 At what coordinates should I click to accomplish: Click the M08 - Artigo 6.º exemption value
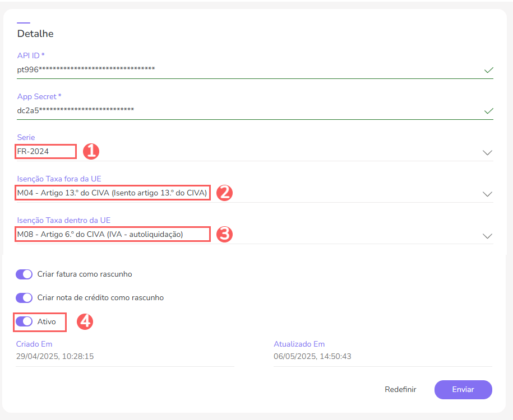pyautogui.click(x=100, y=234)
